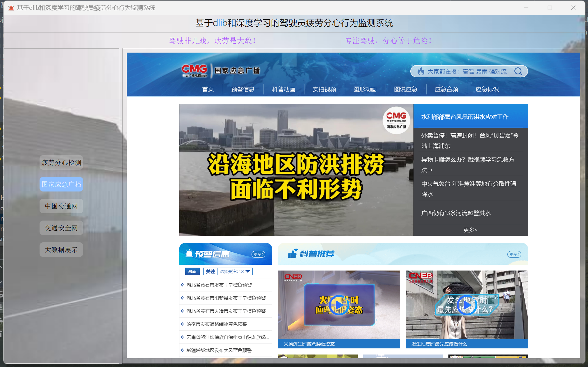Click the alarm icon beside 预警信息
The image size is (588, 367).
[x=189, y=254]
